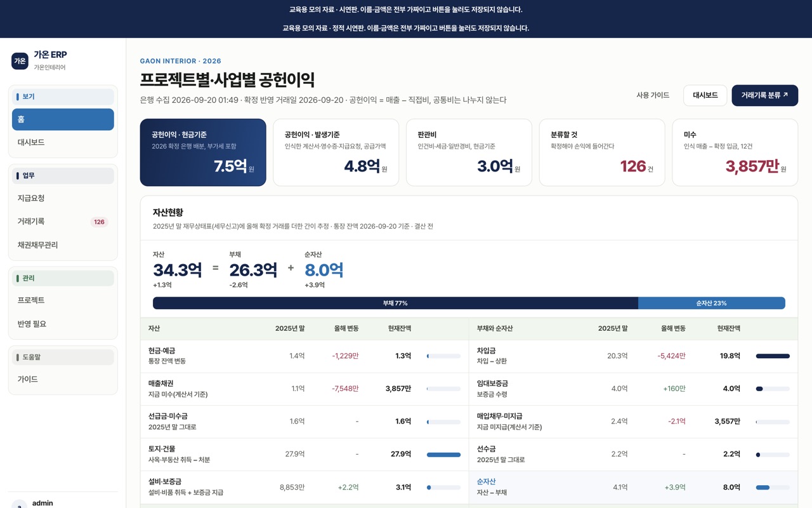Open 대시보드 from the sidebar menu
The width and height of the screenshot is (812, 508).
(63, 143)
